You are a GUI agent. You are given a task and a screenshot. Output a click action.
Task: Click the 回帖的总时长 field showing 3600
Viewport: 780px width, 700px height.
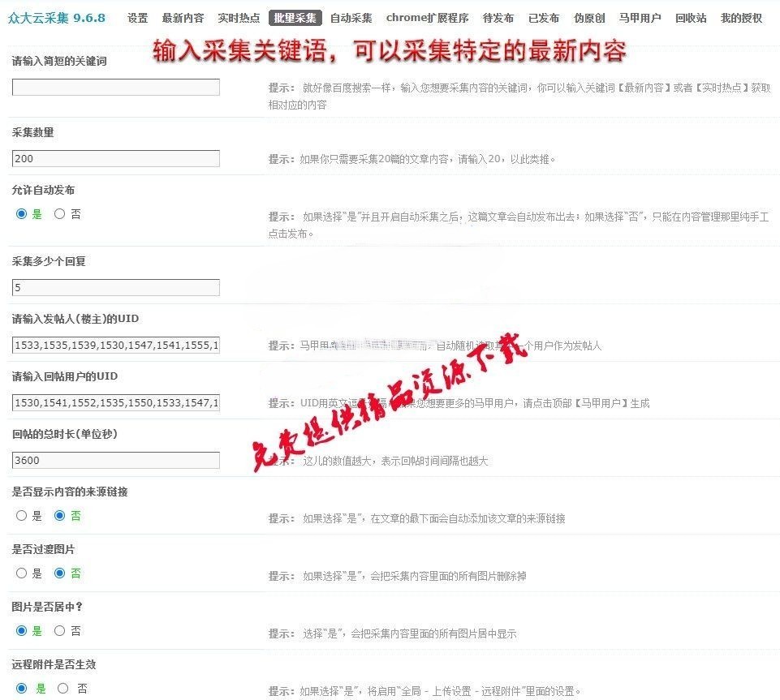(x=116, y=461)
